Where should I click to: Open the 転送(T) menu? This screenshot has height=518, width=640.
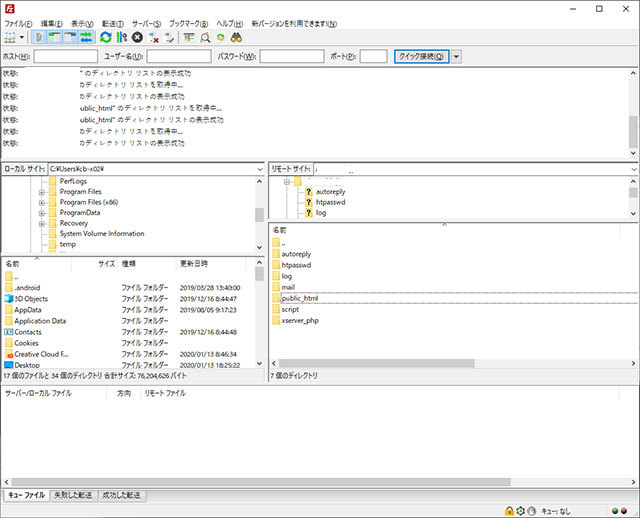[x=113, y=24]
